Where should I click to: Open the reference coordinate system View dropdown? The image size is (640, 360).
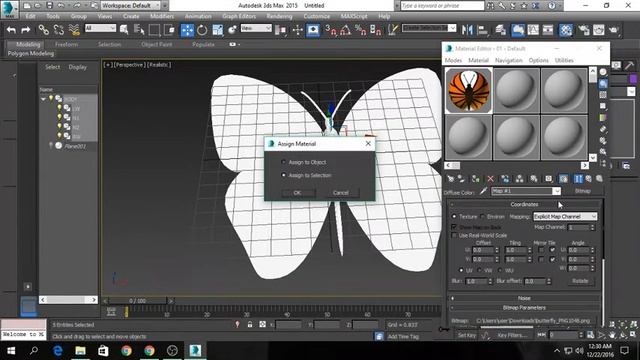256,28
